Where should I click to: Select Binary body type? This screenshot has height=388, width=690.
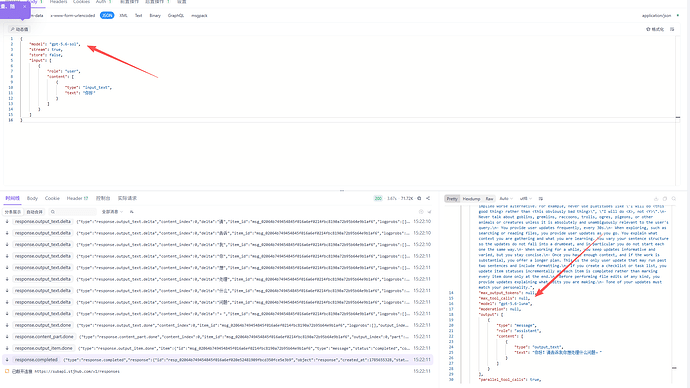pyautogui.click(x=155, y=15)
